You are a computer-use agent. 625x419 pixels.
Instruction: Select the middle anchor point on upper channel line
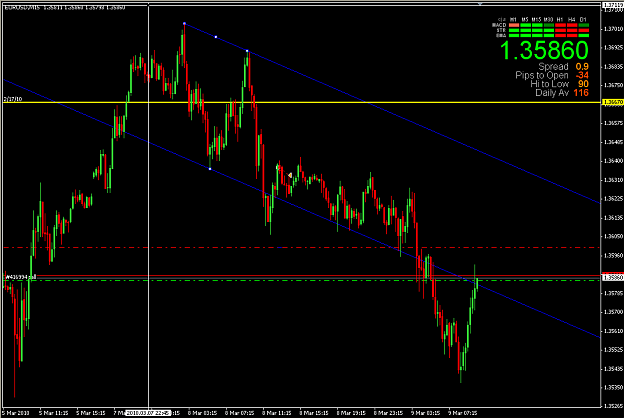point(216,37)
